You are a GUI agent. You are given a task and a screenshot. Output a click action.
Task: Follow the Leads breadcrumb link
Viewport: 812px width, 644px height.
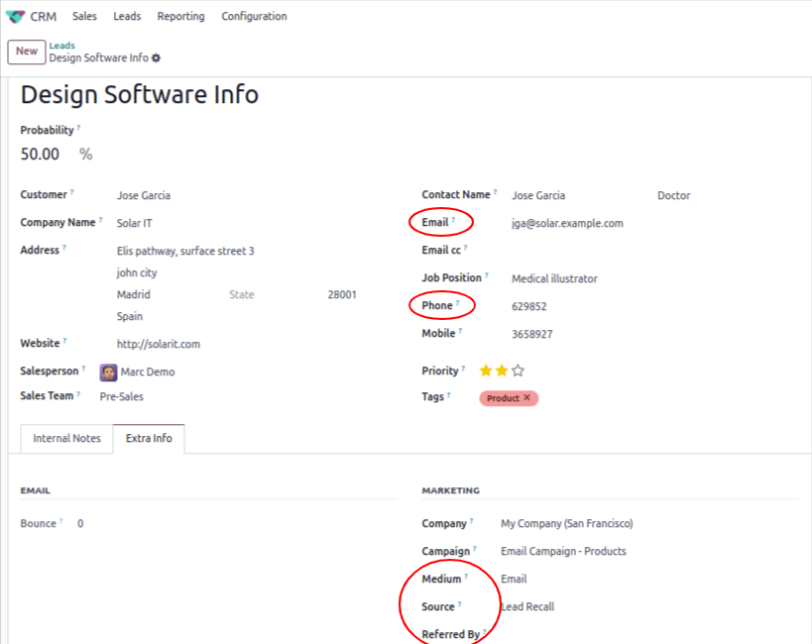tap(61, 45)
